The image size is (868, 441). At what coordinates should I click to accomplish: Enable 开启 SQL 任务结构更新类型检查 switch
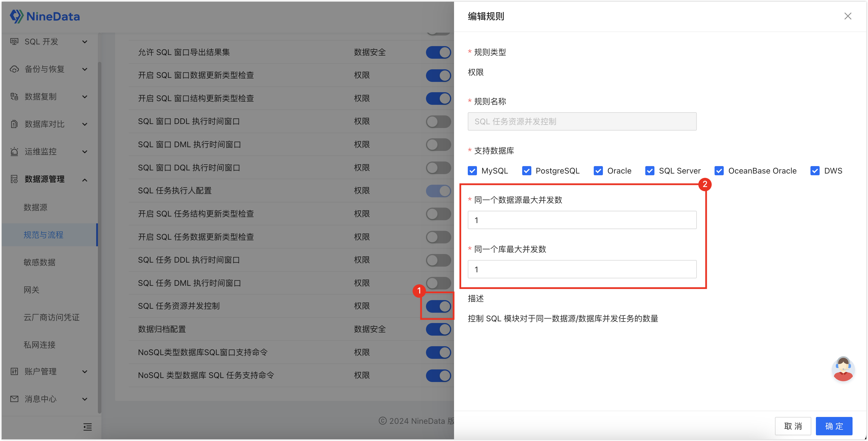[x=438, y=214]
